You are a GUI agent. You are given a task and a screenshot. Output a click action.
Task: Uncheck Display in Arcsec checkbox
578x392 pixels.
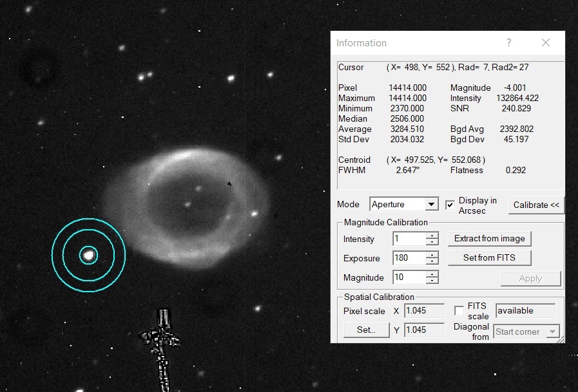tap(450, 205)
